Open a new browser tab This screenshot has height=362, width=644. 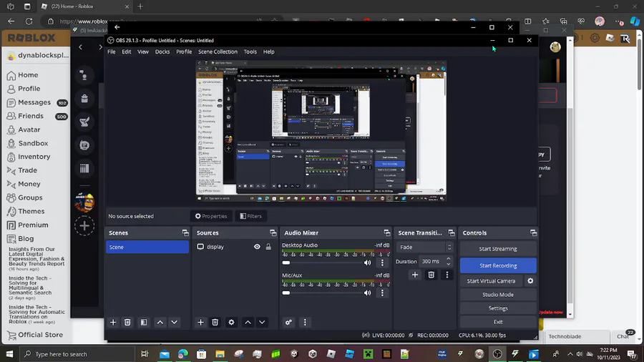point(140,6)
